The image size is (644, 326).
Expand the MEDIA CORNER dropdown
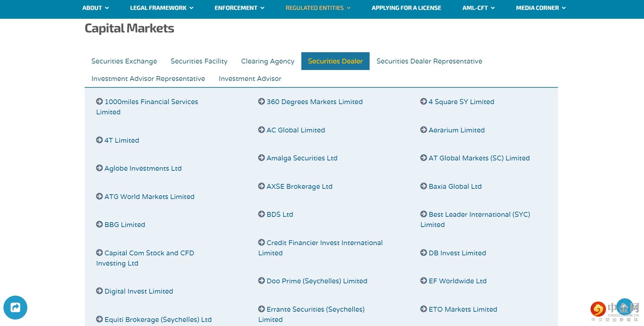(x=541, y=8)
